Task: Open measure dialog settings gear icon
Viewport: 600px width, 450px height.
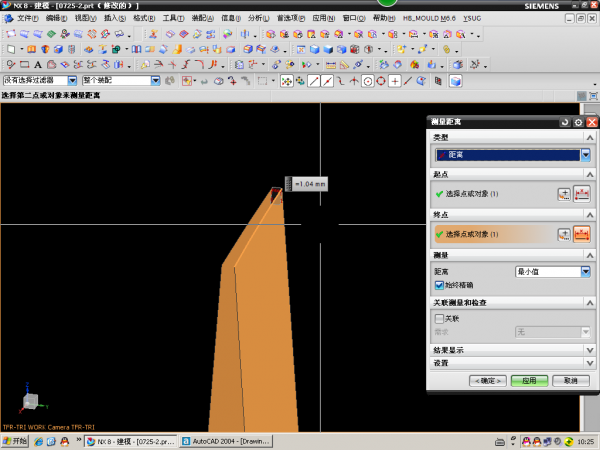Action: tap(578, 122)
